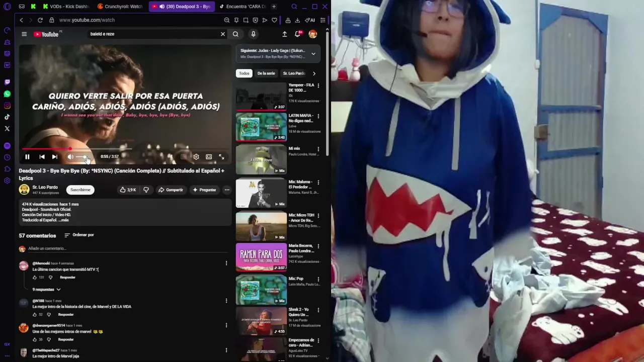Open Twitch in Opera sidebar
This screenshot has height=362, width=644.
click(7, 82)
